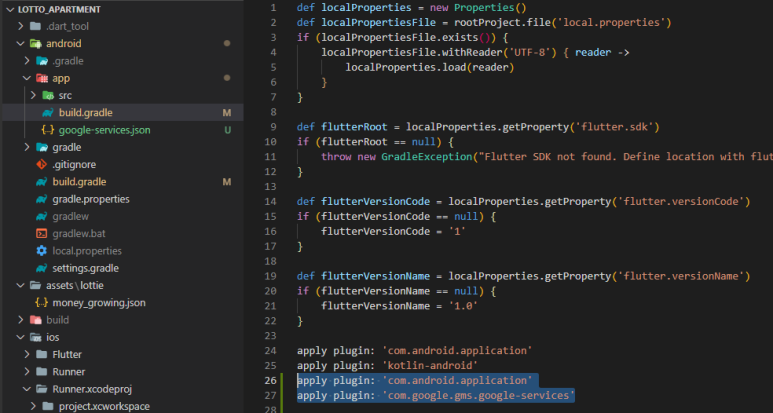773x413 pixels.
Task: Expand the project.xcworkspace folder chevron
Action: click(34, 406)
